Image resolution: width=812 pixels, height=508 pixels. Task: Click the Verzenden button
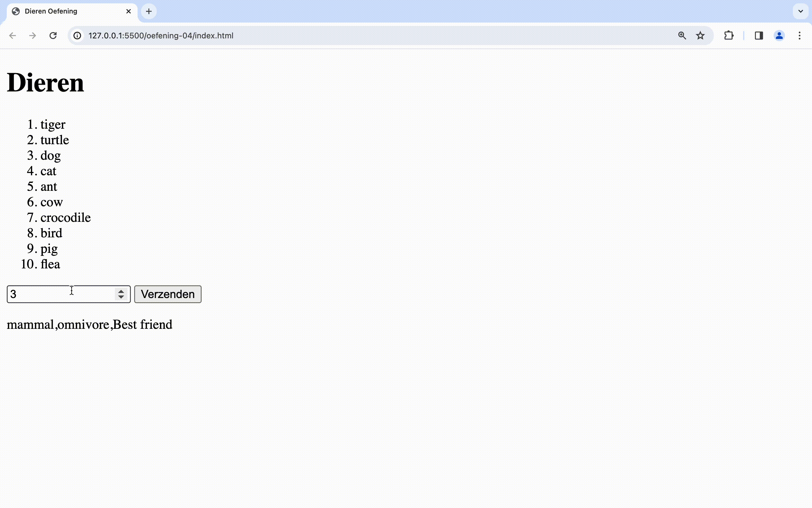(168, 294)
